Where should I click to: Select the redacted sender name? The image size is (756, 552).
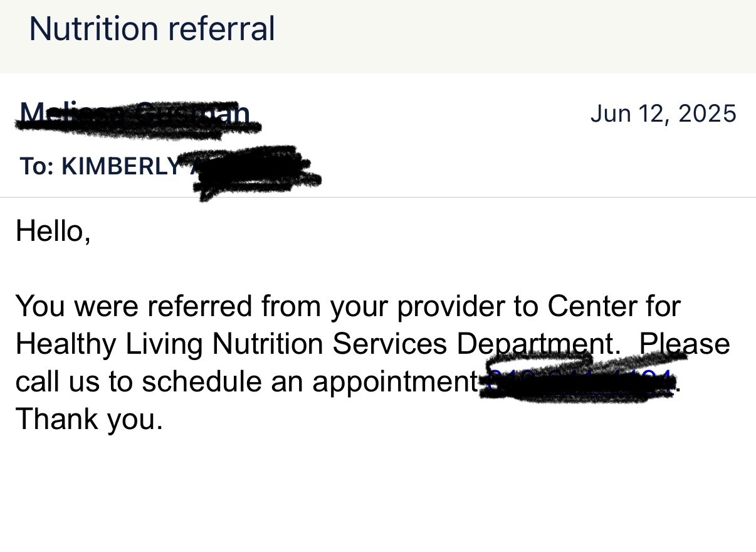pos(135,115)
